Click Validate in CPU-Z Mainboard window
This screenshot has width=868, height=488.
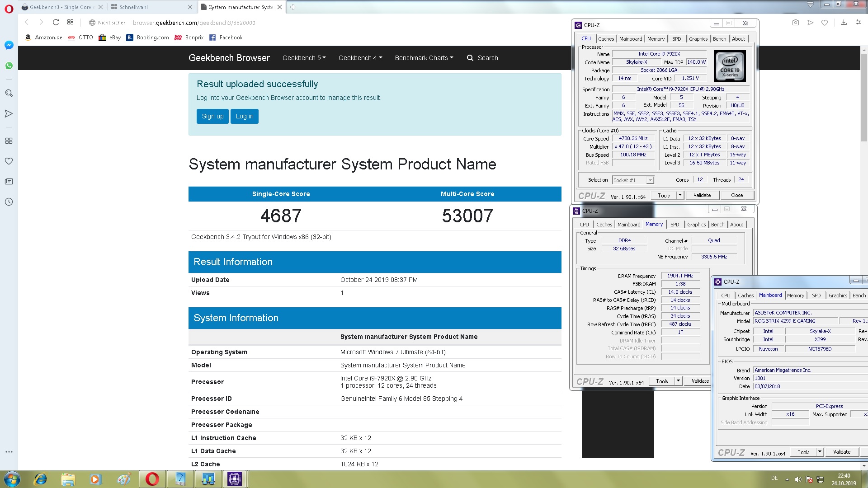[x=842, y=452]
